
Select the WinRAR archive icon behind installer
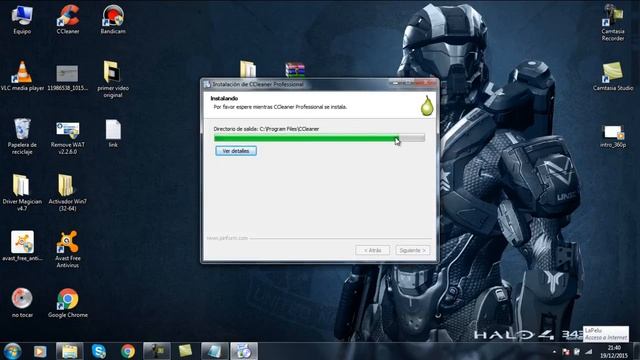(295, 69)
